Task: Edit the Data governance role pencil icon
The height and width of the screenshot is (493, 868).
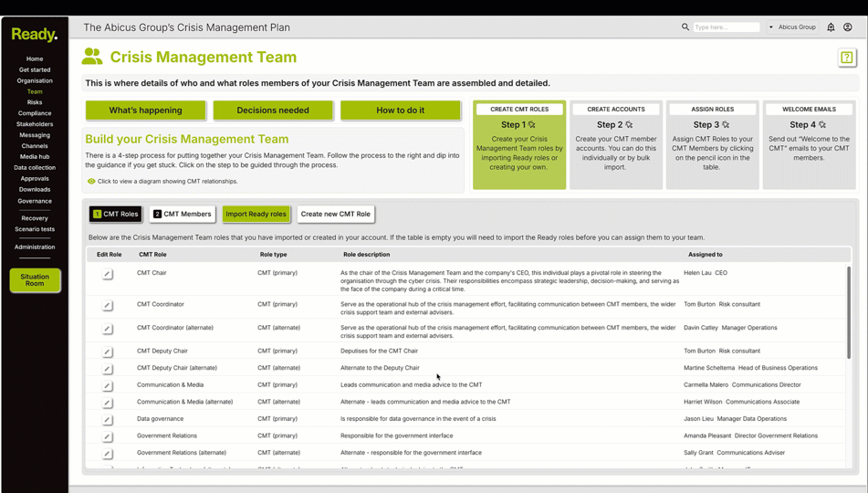Action: pos(108,420)
